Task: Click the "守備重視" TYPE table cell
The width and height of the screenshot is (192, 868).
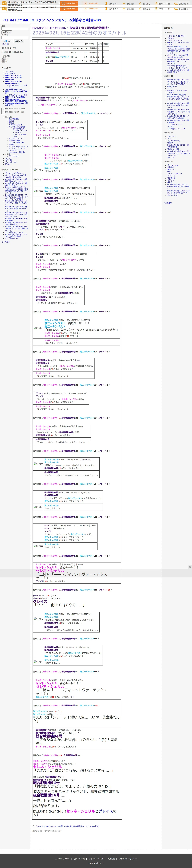Action: (x=93, y=48)
